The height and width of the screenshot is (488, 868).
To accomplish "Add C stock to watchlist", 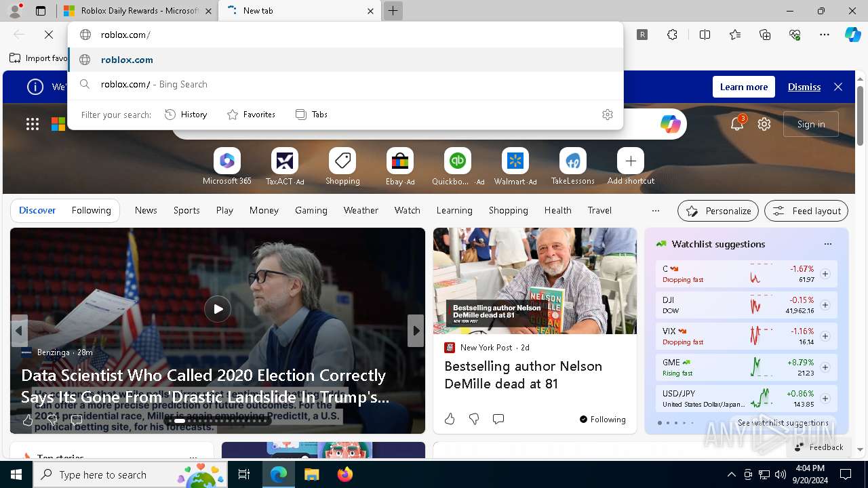I will pos(825,274).
